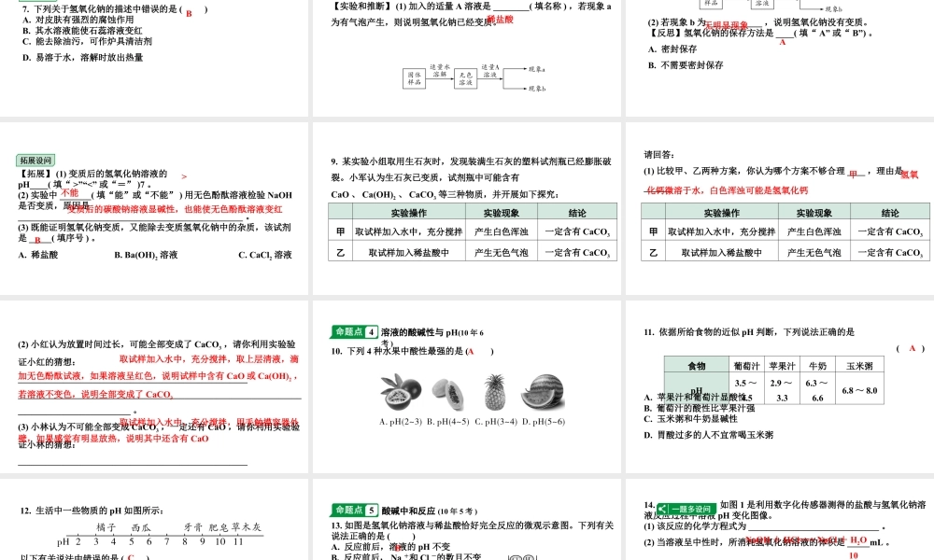Screen dimensions: 934x560
Task: Expand the 现象b branch in the flowchart
Action: pos(537,91)
